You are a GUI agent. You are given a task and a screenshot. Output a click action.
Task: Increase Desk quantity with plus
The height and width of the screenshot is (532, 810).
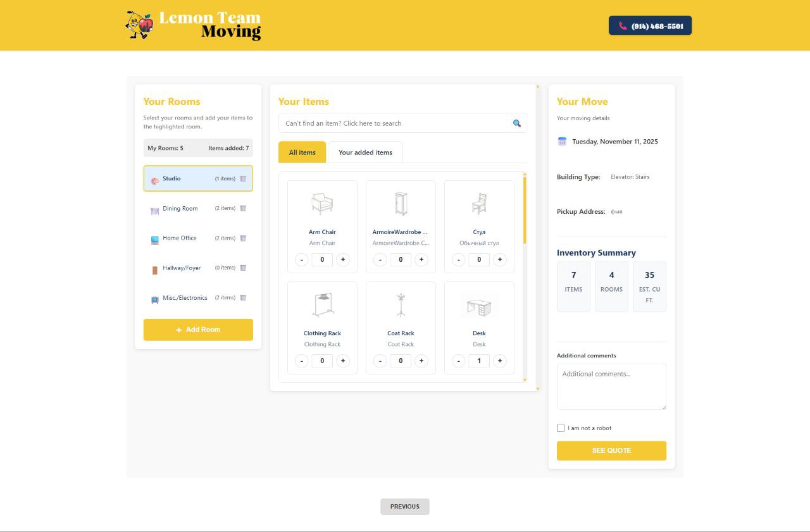click(500, 361)
